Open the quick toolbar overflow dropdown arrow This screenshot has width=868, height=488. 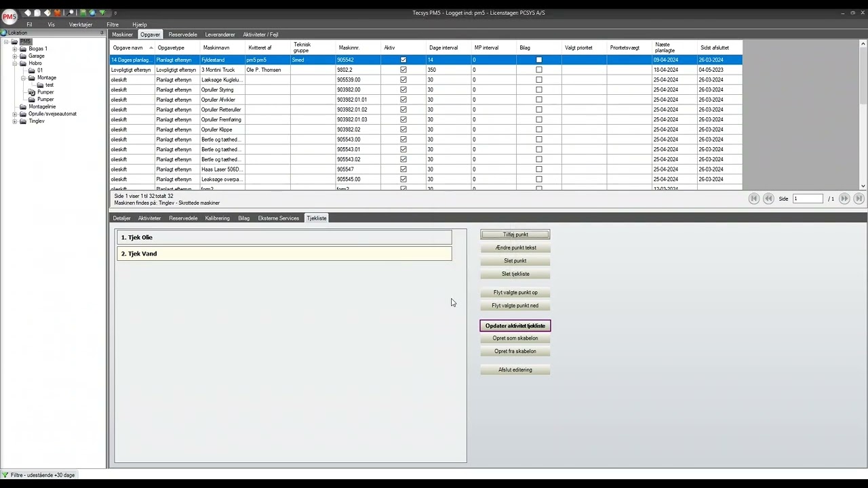(115, 13)
